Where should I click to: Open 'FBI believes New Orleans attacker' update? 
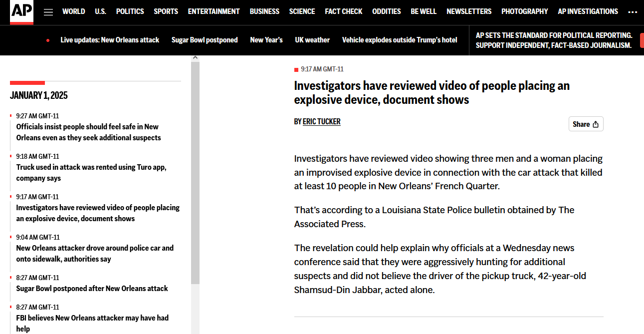[x=92, y=324]
